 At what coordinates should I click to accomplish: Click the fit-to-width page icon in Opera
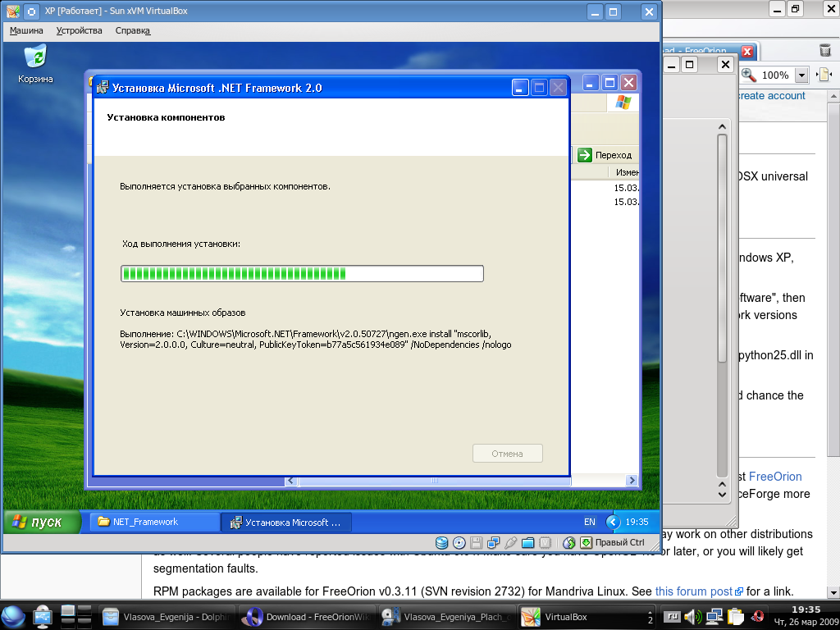[824, 75]
